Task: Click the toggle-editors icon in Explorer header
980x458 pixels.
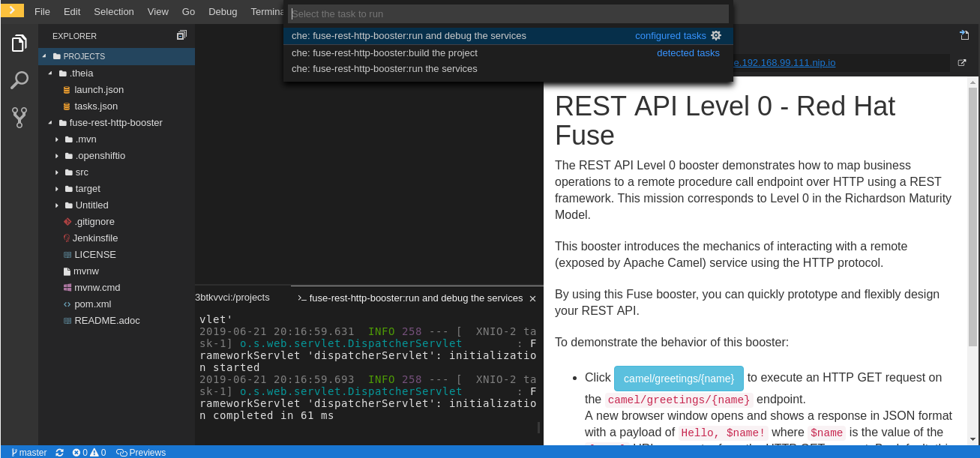Action: pos(181,34)
